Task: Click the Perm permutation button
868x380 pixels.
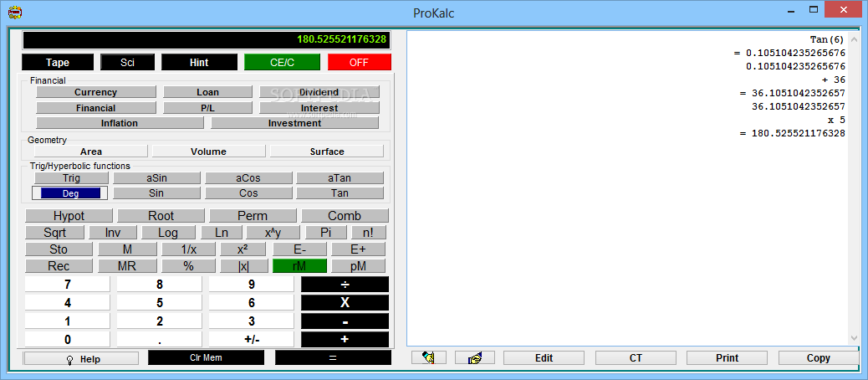Action: click(253, 215)
